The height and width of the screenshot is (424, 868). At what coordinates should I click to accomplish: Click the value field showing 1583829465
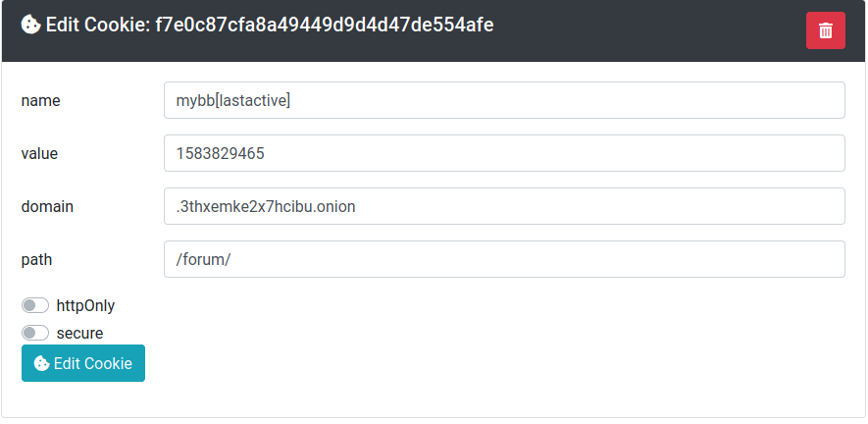coord(504,153)
